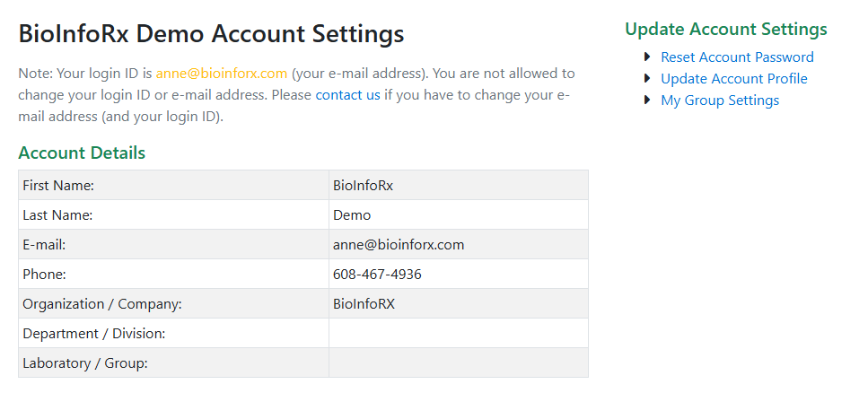868x393 pixels.
Task: Click the BioInfoRx Demo Account Settings heading
Action: (x=211, y=34)
